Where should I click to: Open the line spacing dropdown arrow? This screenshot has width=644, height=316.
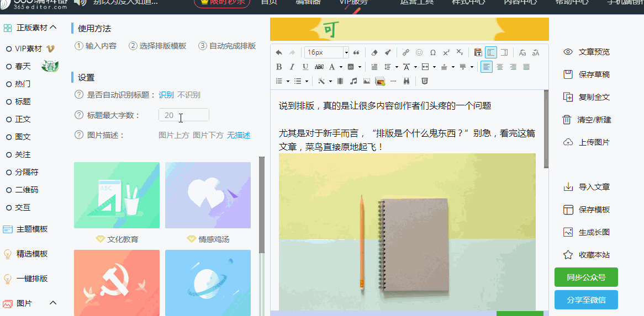[397, 67]
